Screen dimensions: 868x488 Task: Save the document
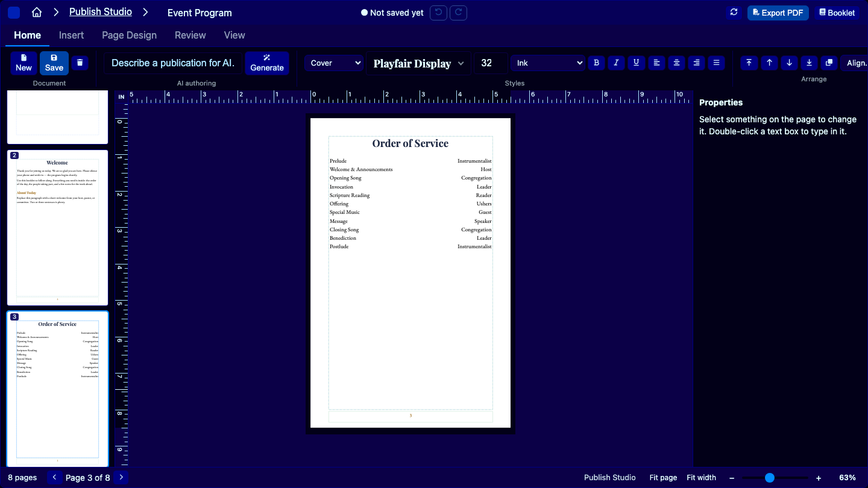click(54, 63)
